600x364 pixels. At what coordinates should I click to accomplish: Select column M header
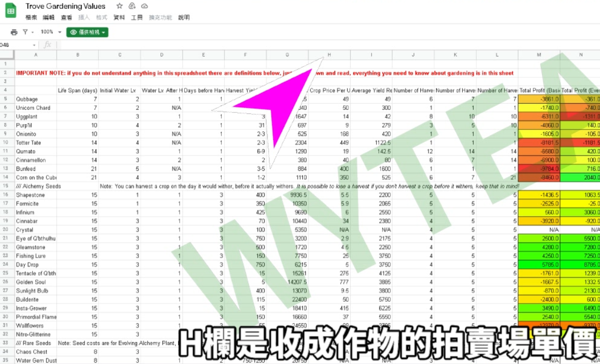(539, 55)
